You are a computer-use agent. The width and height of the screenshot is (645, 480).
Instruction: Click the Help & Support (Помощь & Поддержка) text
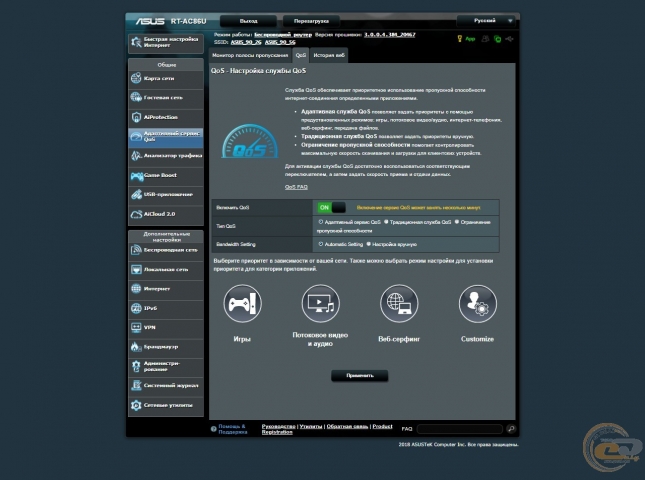[233, 429]
